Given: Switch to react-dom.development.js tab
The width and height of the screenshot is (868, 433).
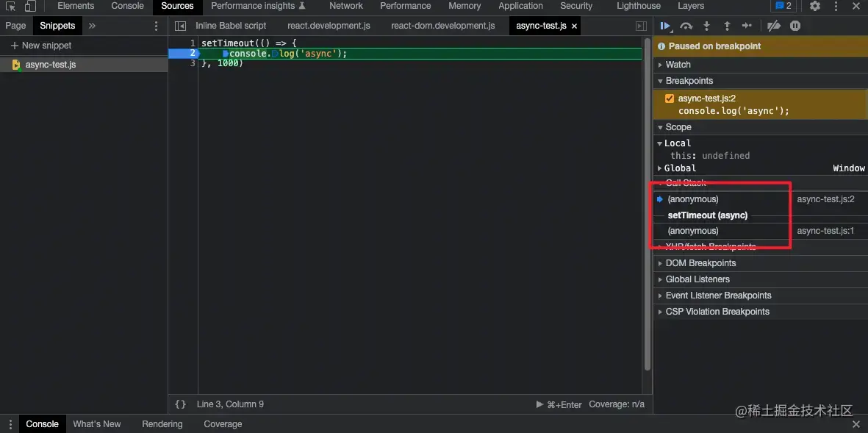Looking at the screenshot, I should tap(443, 26).
